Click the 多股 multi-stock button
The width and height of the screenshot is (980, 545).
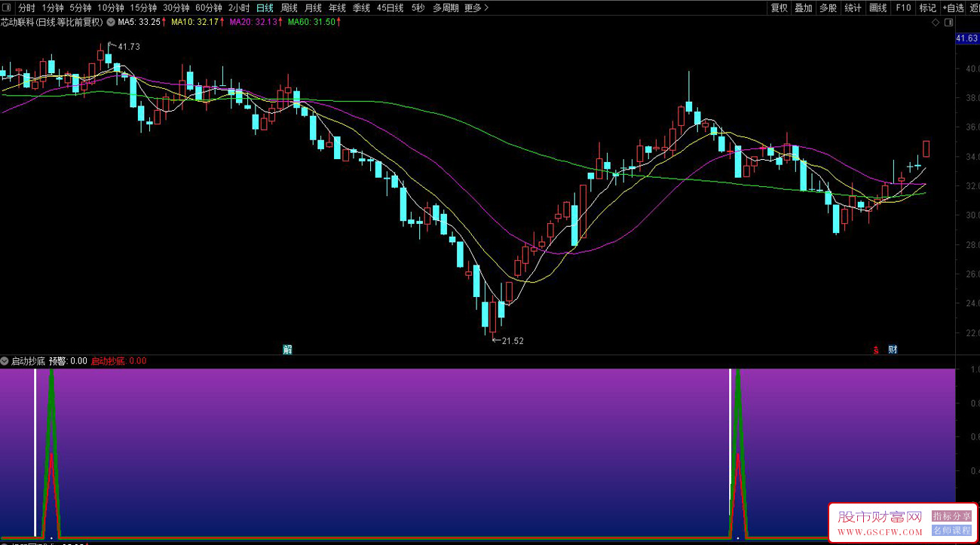pyautogui.click(x=828, y=8)
